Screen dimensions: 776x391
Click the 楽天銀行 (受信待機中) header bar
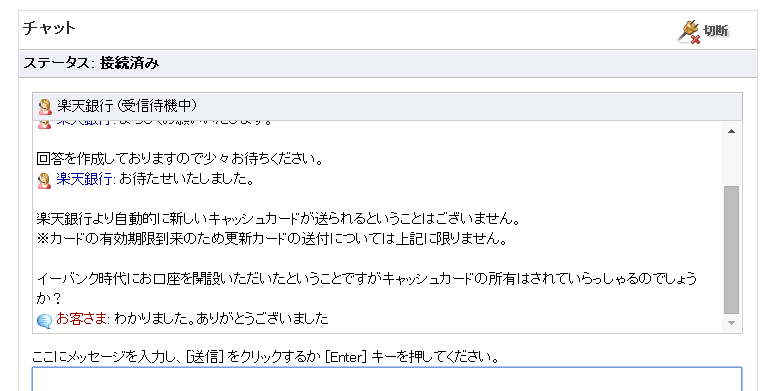387,106
